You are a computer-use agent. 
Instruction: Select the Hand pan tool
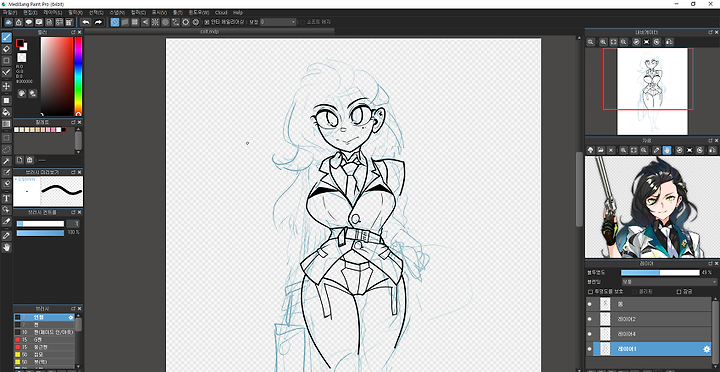click(6, 247)
